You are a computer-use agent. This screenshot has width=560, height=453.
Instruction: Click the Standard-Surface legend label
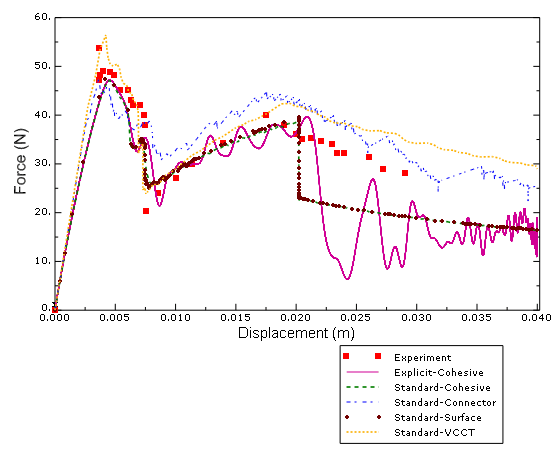click(438, 418)
